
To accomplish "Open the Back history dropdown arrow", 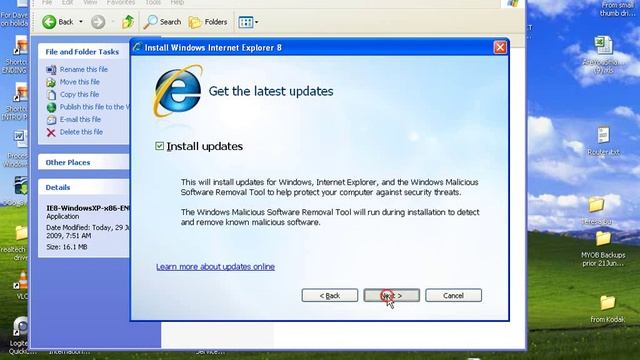I will coord(81,22).
